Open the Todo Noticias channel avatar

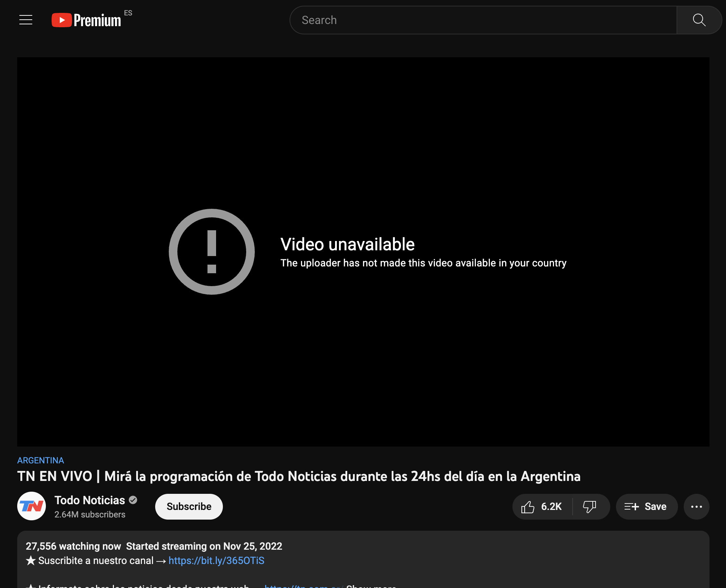pyautogui.click(x=32, y=506)
